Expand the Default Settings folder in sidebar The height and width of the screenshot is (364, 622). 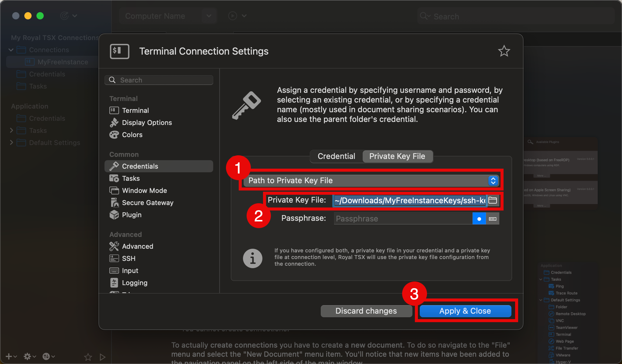click(11, 143)
